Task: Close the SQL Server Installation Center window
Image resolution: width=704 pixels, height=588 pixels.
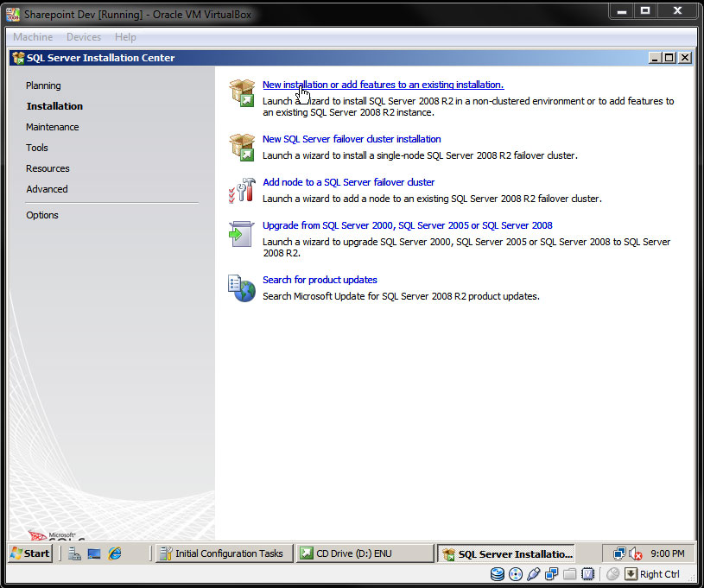Action: (685, 58)
